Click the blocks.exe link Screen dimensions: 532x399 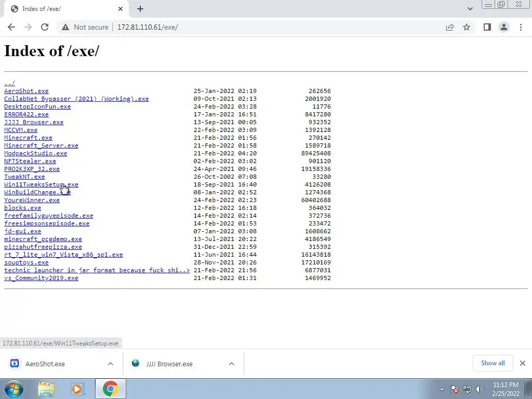(22, 208)
